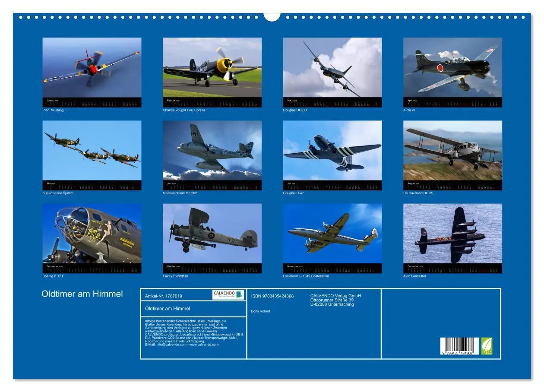The height and width of the screenshot is (392, 544).
Task: Click the De Havilland DH 89 biplane photo
Action: click(452, 150)
